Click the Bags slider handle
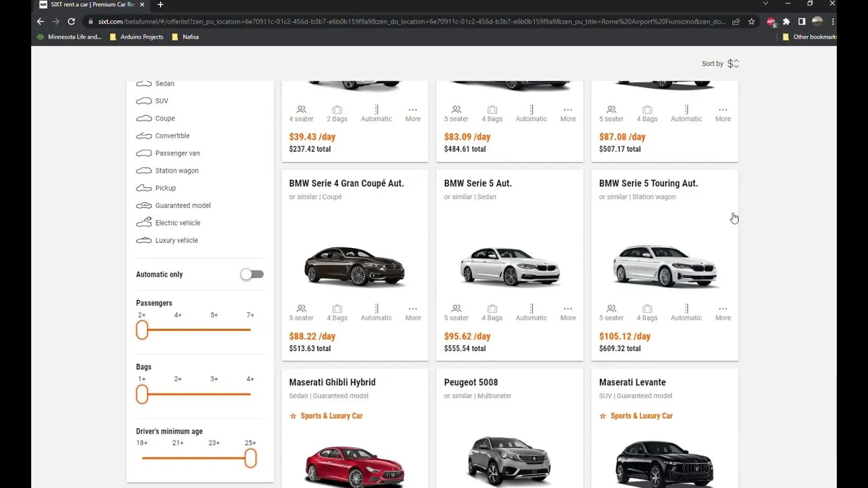868x488 pixels. tap(142, 394)
